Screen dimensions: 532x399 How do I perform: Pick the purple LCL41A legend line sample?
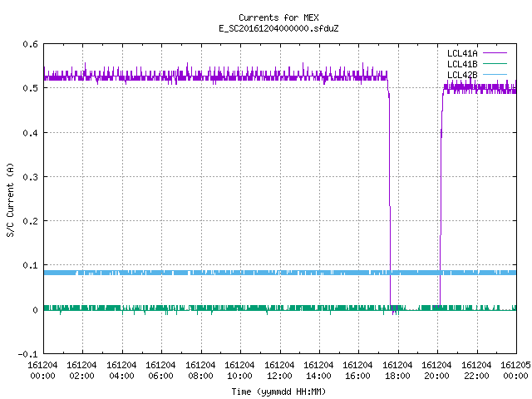click(495, 53)
